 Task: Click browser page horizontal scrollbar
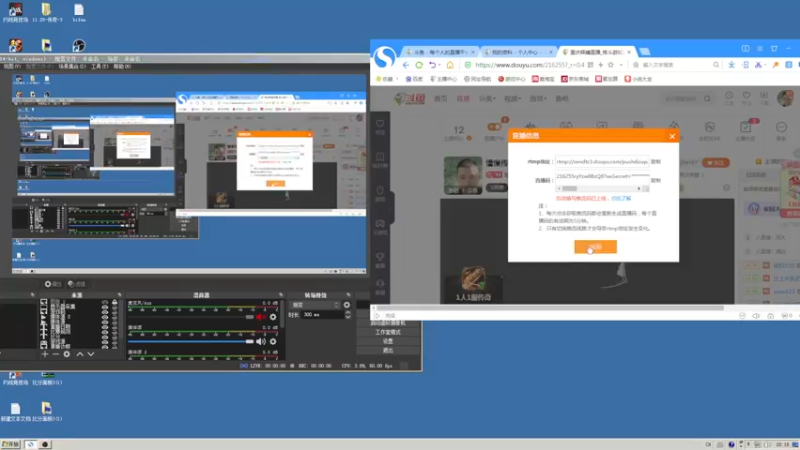coord(550,308)
